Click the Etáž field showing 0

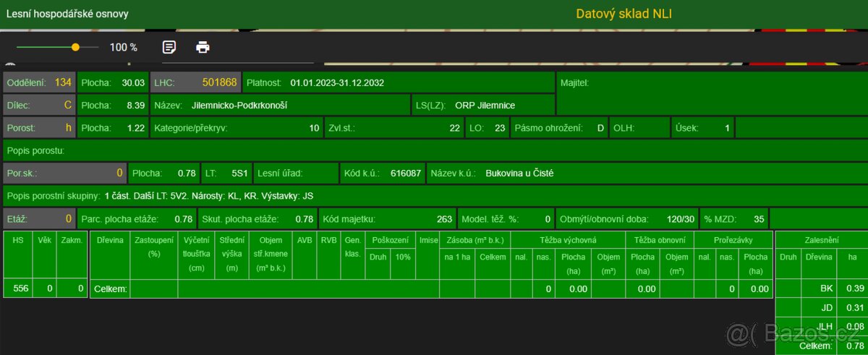point(39,218)
